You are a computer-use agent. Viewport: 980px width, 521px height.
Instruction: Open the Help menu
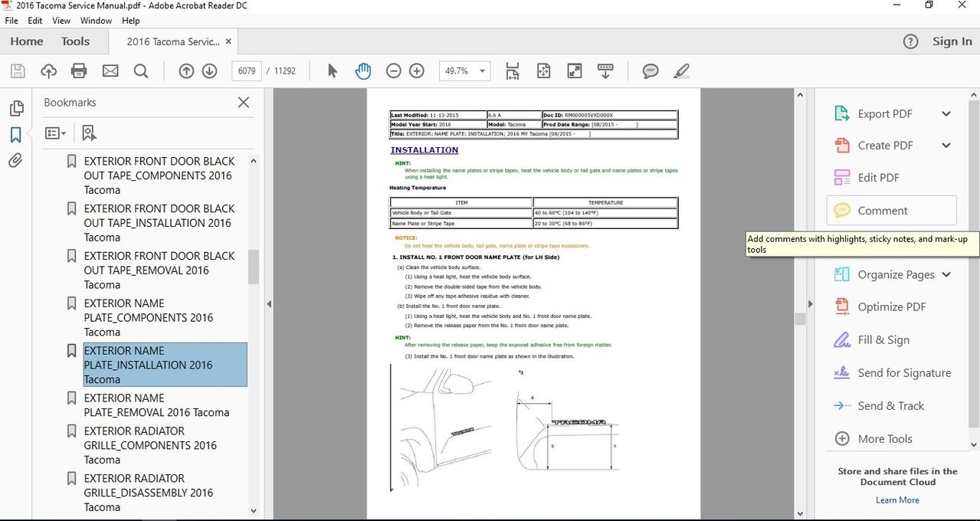(x=131, y=21)
